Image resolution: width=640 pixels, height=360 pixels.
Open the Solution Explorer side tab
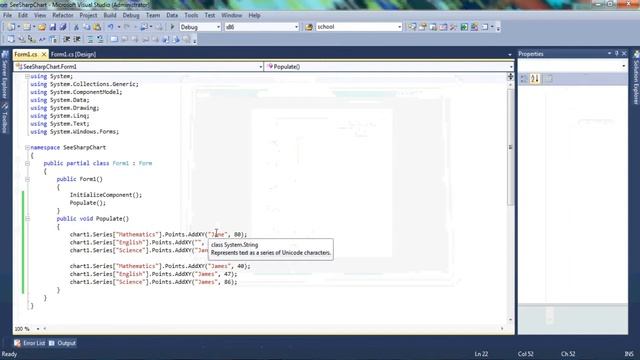point(636,78)
